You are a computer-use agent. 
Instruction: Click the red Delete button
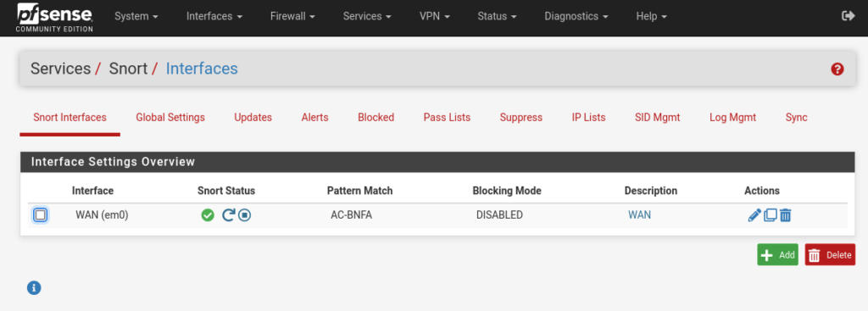tap(830, 254)
